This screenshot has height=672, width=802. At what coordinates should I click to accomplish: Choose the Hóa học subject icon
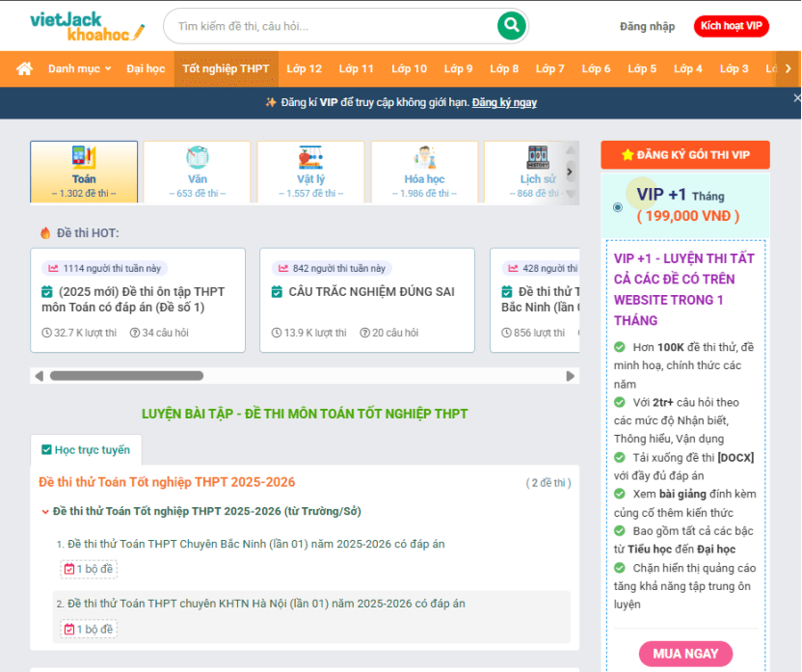click(424, 157)
